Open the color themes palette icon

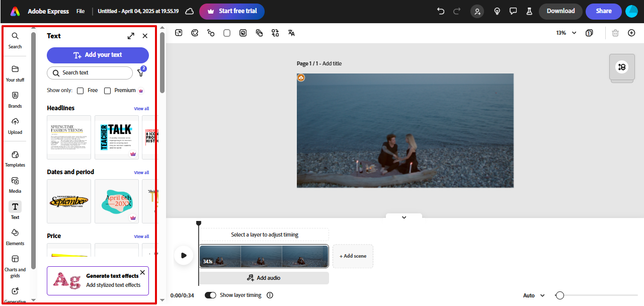195,32
